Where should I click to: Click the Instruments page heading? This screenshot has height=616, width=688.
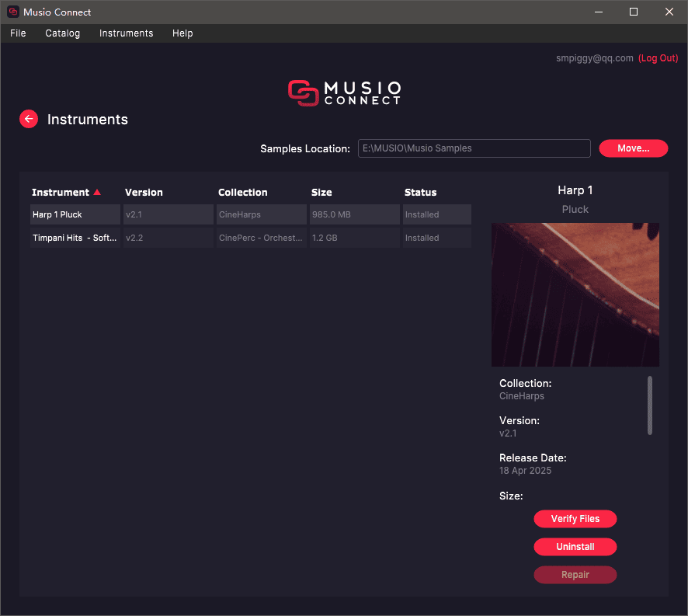click(x=88, y=120)
